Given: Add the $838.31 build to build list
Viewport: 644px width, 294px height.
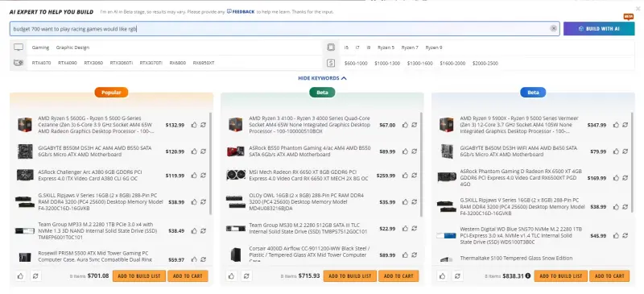Looking at the screenshot, I should (561, 276).
